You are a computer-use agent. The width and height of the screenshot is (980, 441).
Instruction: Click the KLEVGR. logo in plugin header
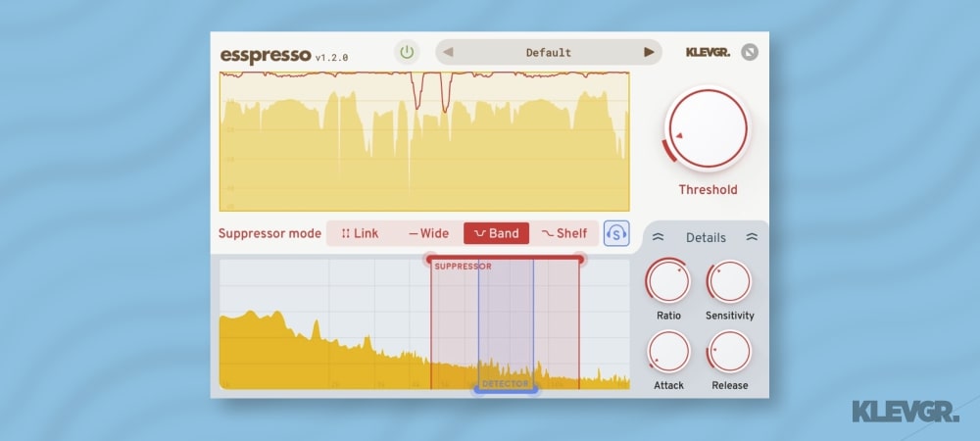click(708, 52)
